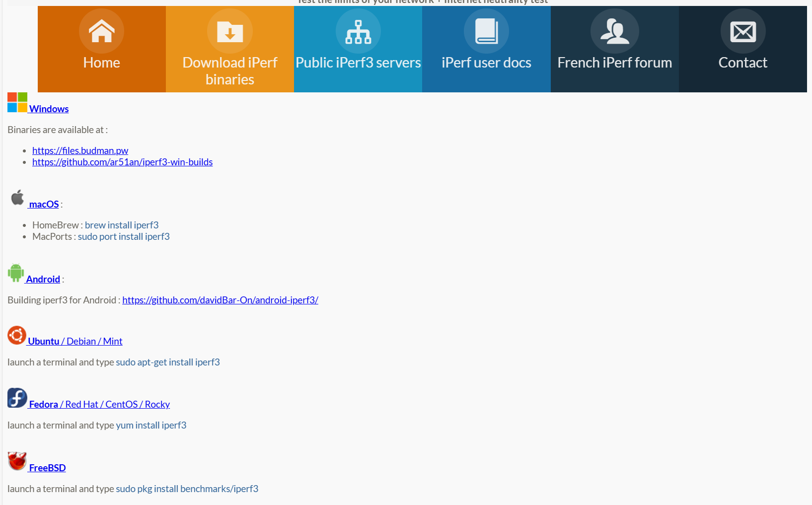Click the download folder icon
Image resolution: width=812 pixels, height=505 pixels.
[x=230, y=31]
